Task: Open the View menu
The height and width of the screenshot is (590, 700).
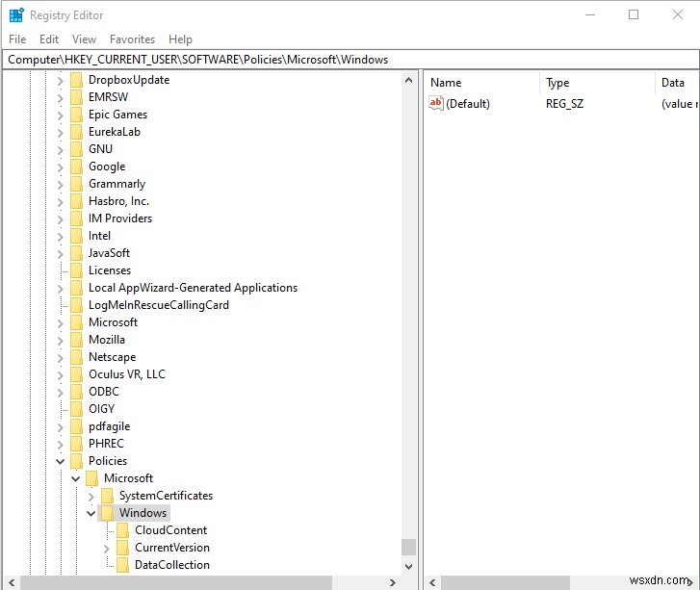Action: point(85,39)
